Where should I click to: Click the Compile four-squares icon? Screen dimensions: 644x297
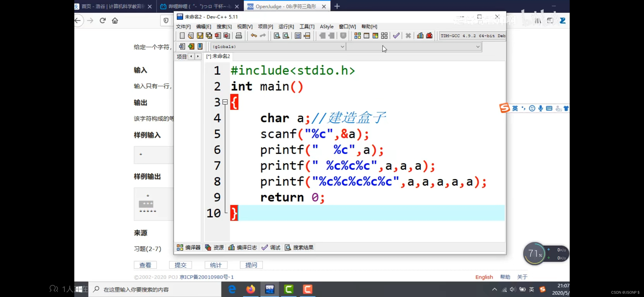tap(357, 36)
